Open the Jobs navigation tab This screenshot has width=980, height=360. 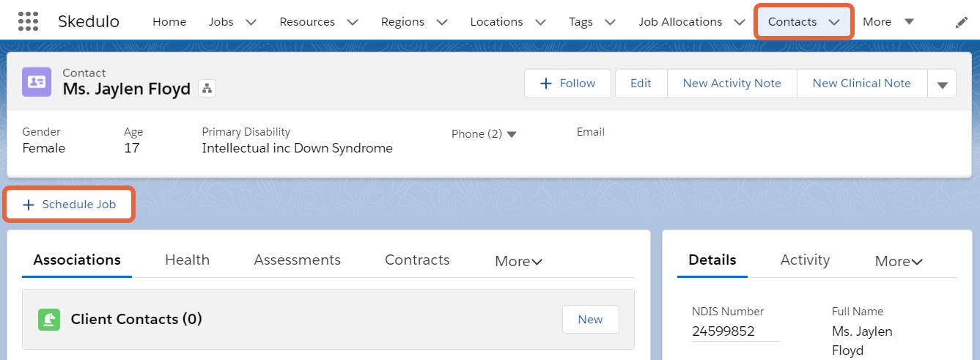(x=221, y=22)
